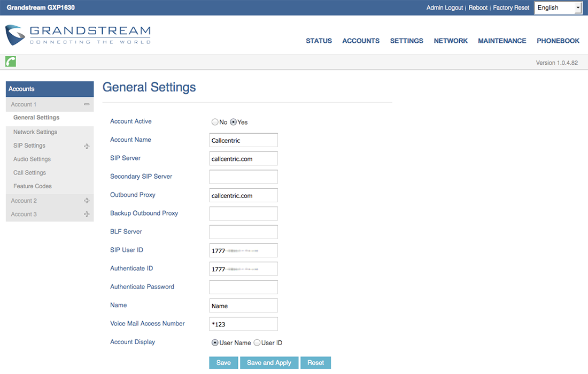Click the green phone handset icon
Screen dimensions: 588x374
11,62
